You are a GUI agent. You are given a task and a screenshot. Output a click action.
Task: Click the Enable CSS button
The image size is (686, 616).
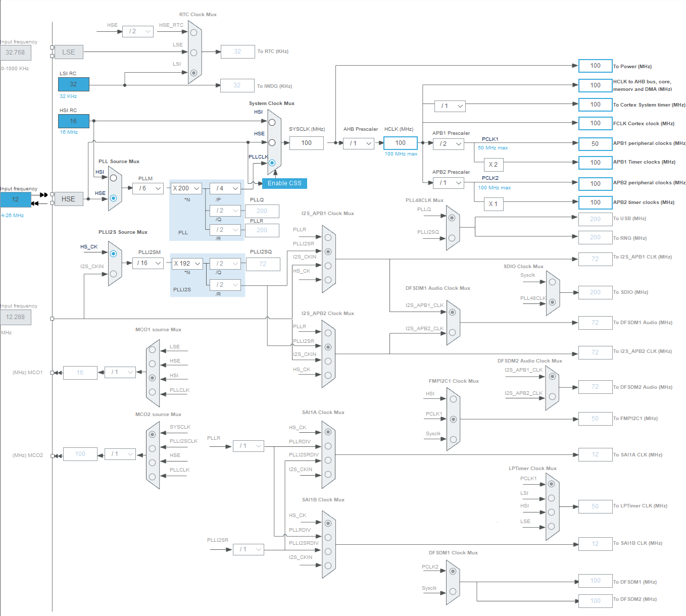[x=284, y=183]
